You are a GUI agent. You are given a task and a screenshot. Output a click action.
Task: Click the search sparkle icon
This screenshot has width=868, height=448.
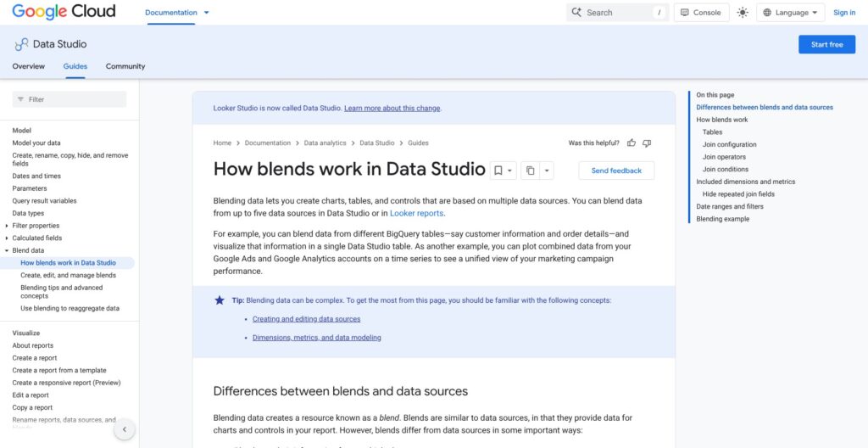(576, 12)
